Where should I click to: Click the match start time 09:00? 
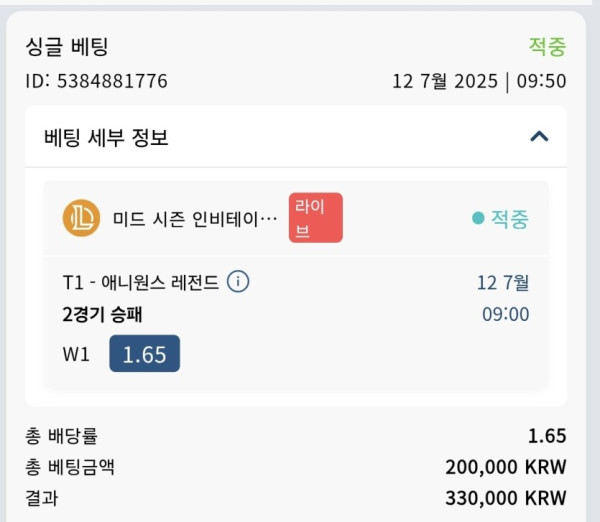point(505,314)
